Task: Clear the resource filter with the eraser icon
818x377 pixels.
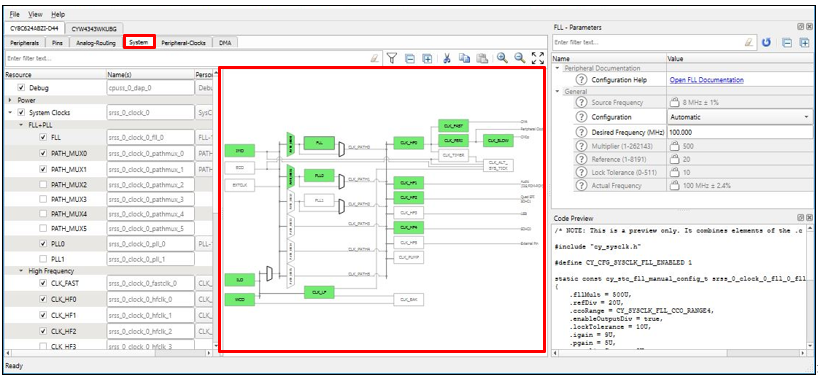Action: pos(374,58)
